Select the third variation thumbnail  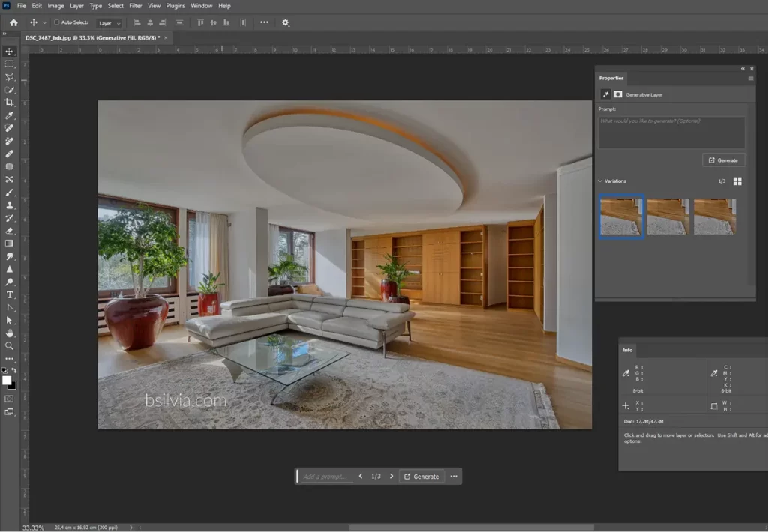(x=715, y=217)
